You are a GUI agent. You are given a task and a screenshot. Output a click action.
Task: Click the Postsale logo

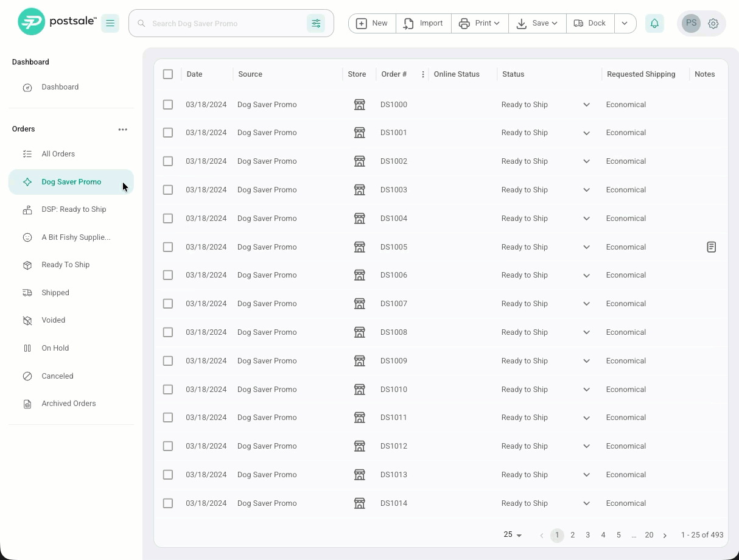pos(57,22)
